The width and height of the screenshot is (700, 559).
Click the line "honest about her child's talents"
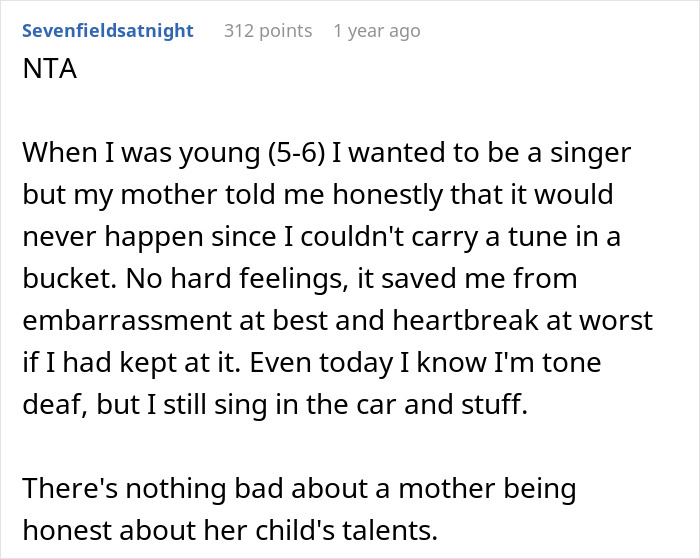pos(230,529)
